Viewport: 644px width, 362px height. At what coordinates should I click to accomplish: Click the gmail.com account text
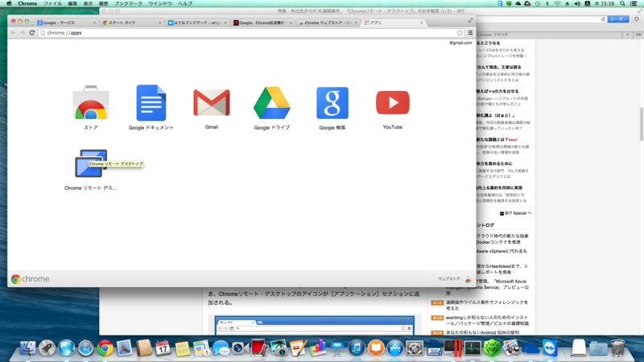[x=460, y=43]
